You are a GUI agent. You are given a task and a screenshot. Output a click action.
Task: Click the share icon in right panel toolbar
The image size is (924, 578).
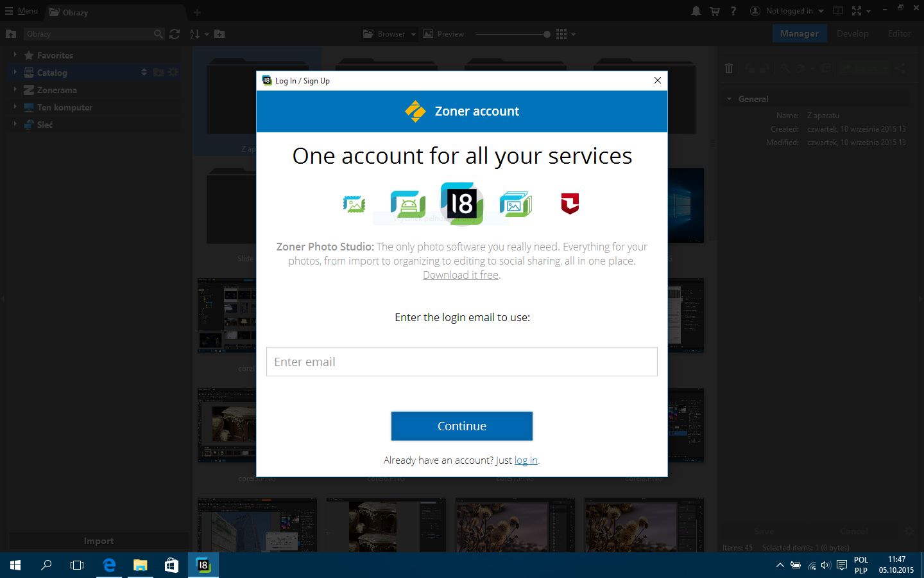pyautogui.click(x=900, y=68)
